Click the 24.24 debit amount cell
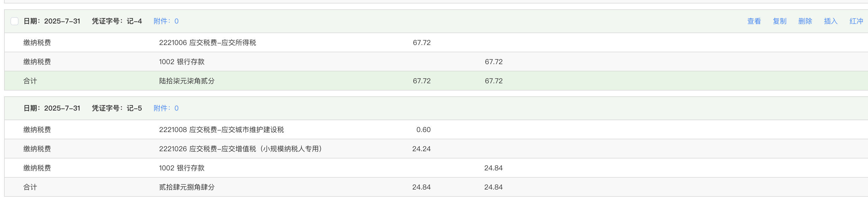Screen dimensions: 868x202 tap(421, 149)
